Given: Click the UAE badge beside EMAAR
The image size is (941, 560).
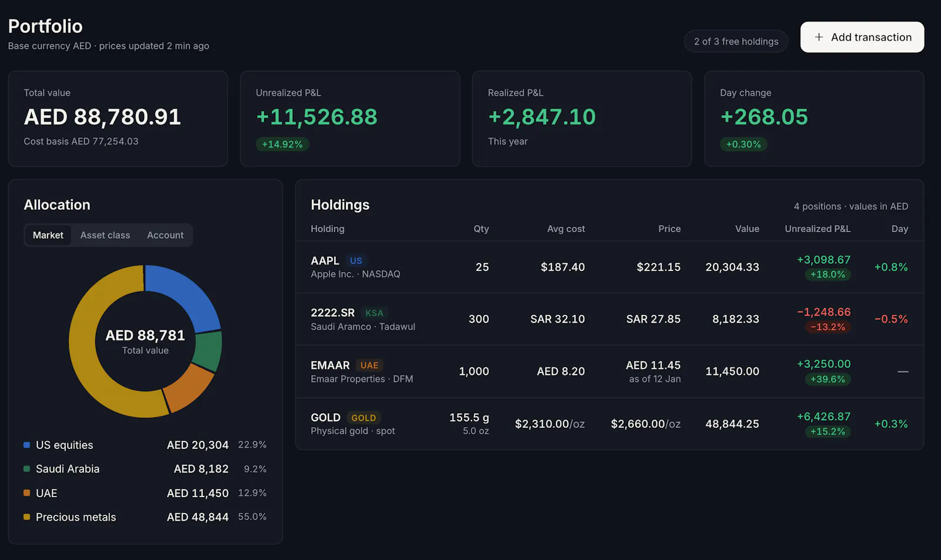Looking at the screenshot, I should (369, 365).
